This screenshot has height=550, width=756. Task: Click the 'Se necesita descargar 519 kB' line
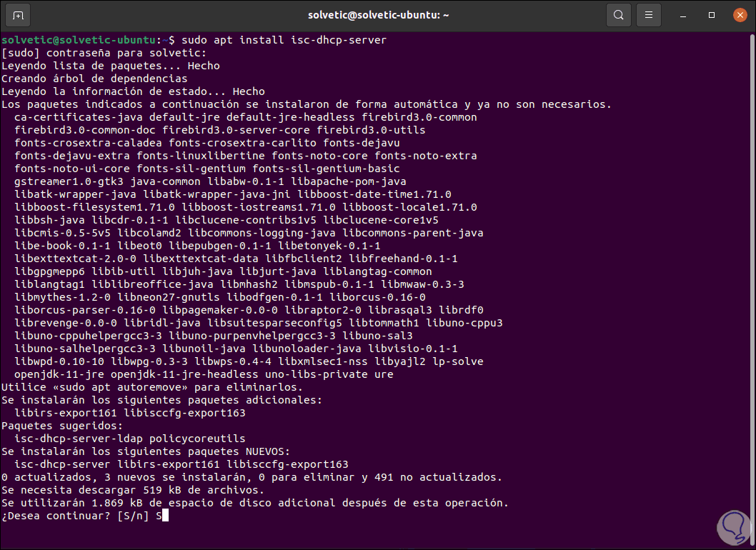[133, 490]
